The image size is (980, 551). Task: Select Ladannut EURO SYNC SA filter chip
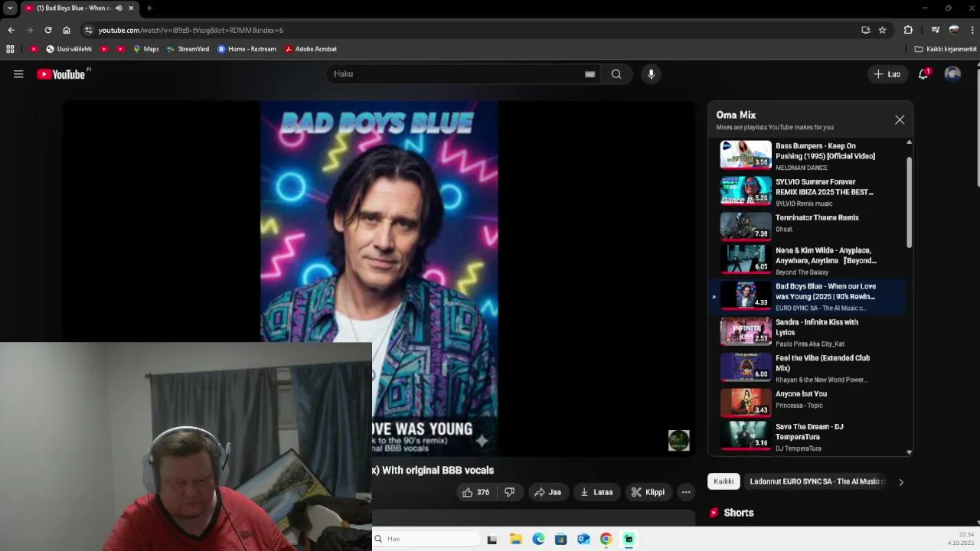pyautogui.click(x=815, y=481)
